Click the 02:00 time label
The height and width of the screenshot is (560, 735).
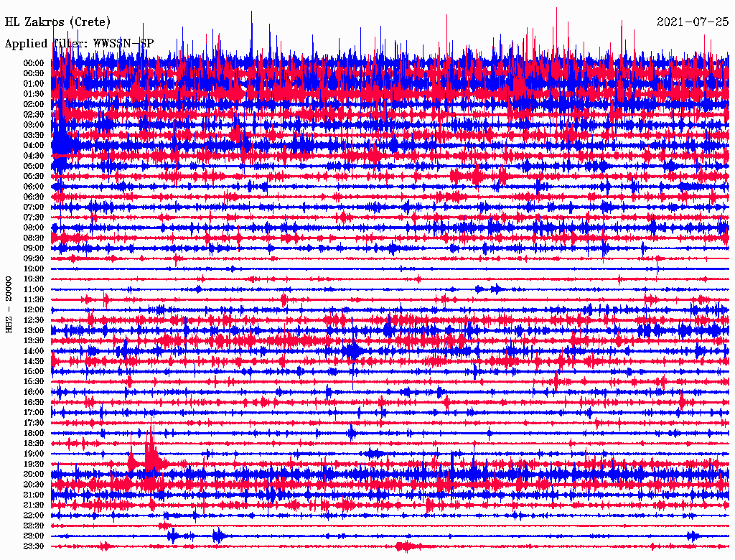click(x=34, y=104)
